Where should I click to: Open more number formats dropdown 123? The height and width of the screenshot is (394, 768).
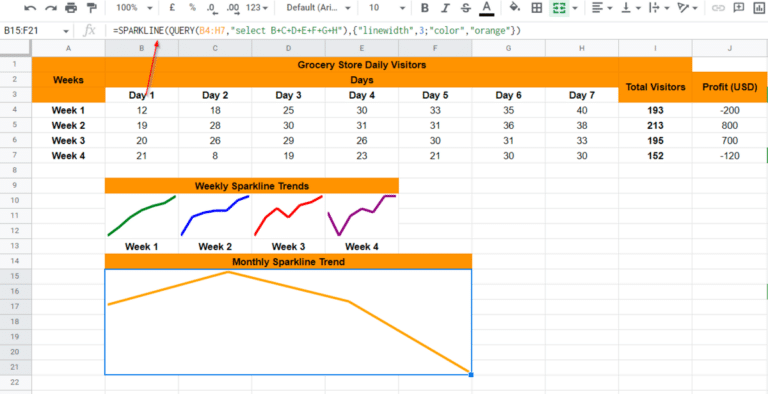[257, 8]
